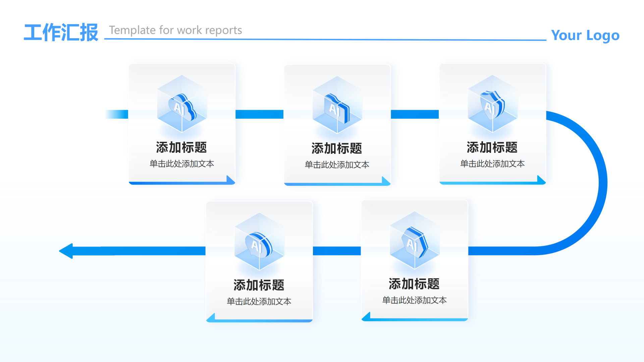Click the blue connector between first two cards
The width and height of the screenshot is (644, 362).
259,114
